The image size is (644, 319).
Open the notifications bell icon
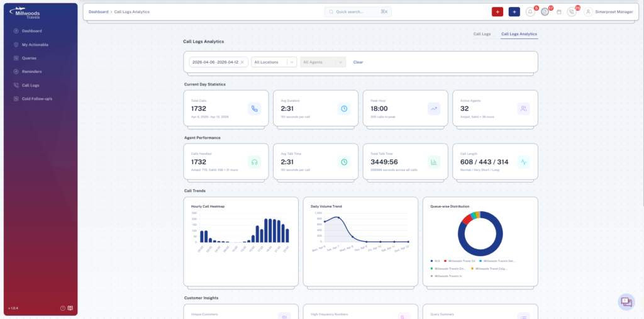coord(530,12)
